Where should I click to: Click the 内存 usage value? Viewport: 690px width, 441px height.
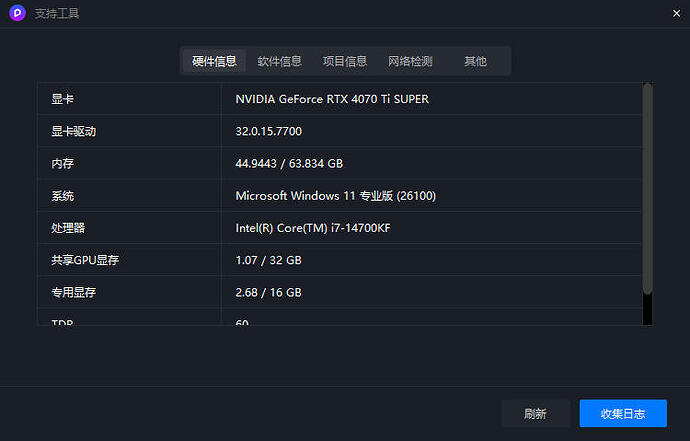[x=289, y=163]
